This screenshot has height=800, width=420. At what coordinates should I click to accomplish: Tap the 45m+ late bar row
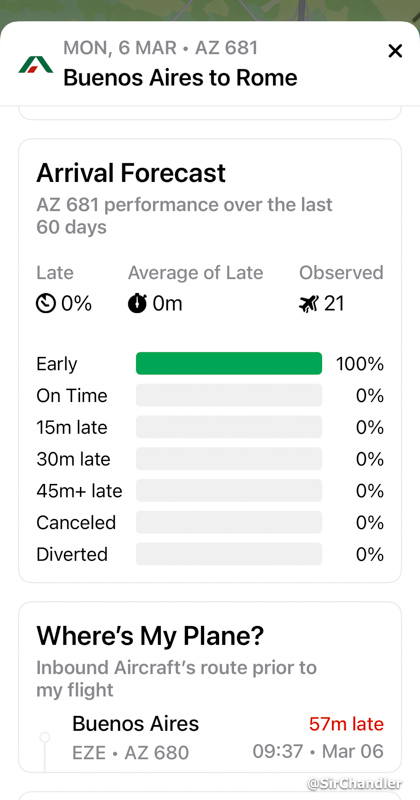point(210,491)
